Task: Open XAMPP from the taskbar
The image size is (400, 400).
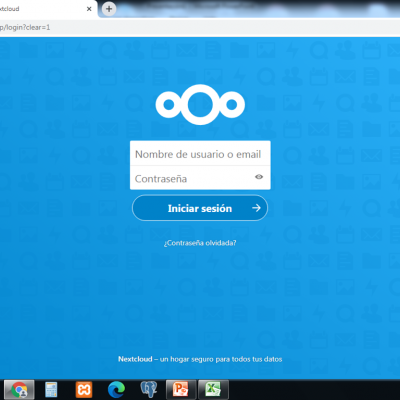Action: click(x=84, y=389)
